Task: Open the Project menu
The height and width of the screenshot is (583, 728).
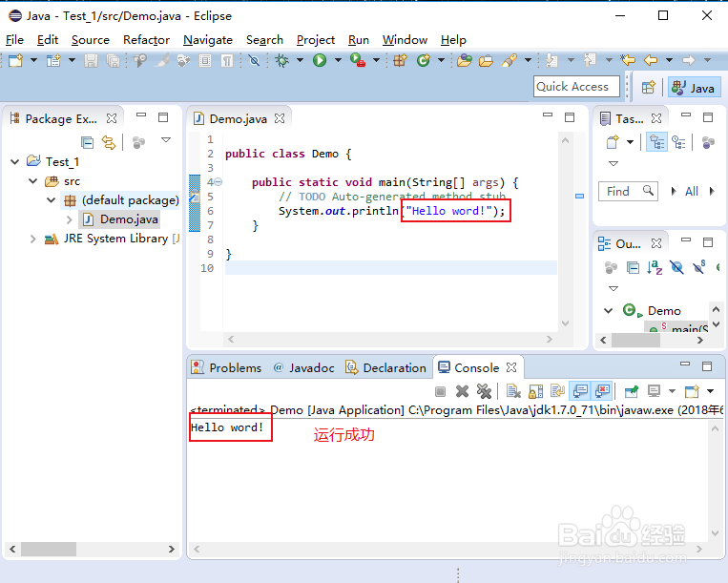Action: [316, 40]
